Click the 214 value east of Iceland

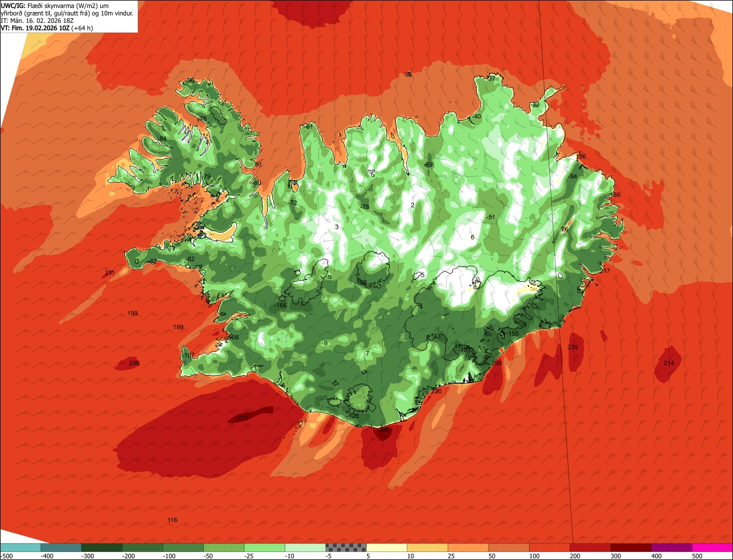(x=669, y=363)
